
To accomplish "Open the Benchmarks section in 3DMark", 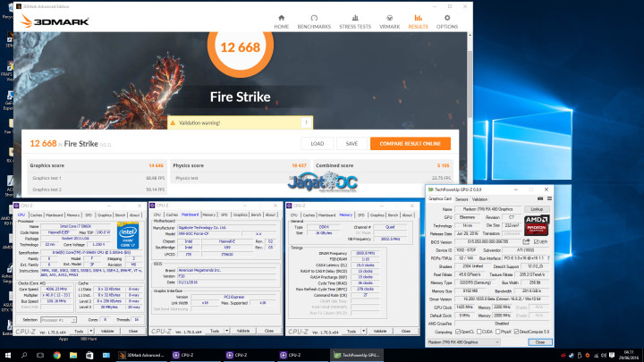I will coord(314,21).
